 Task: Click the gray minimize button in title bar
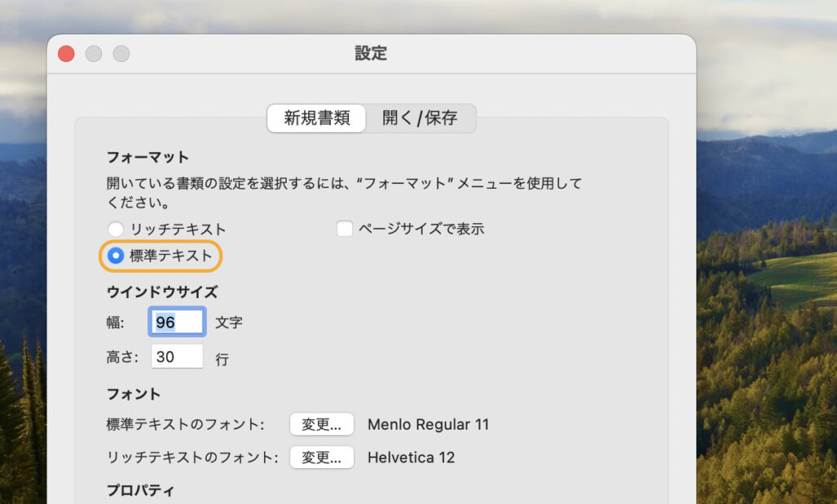coord(94,54)
